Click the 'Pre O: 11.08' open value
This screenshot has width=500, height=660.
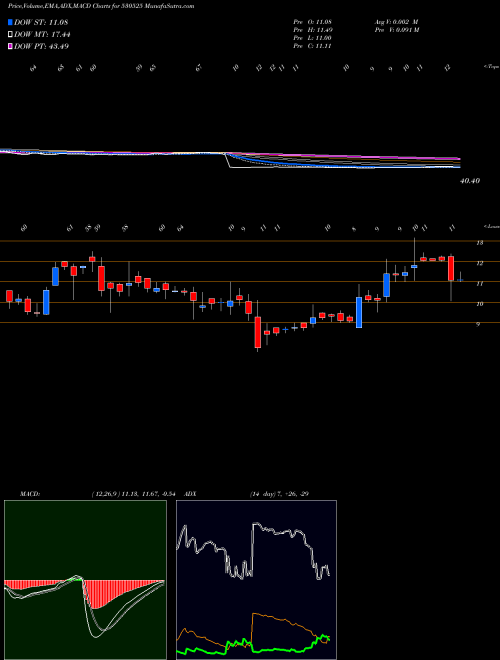pyautogui.click(x=313, y=22)
